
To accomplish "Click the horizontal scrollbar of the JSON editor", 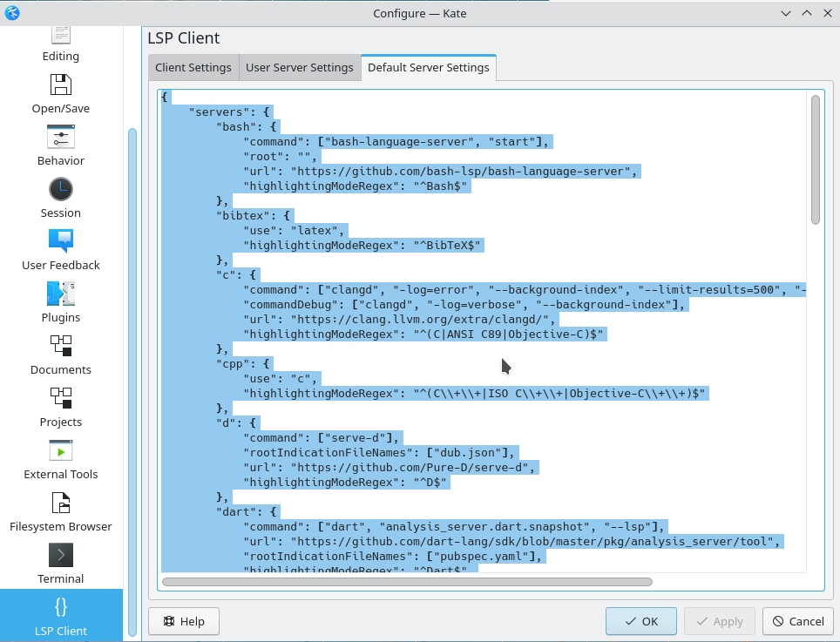I will [x=407, y=582].
